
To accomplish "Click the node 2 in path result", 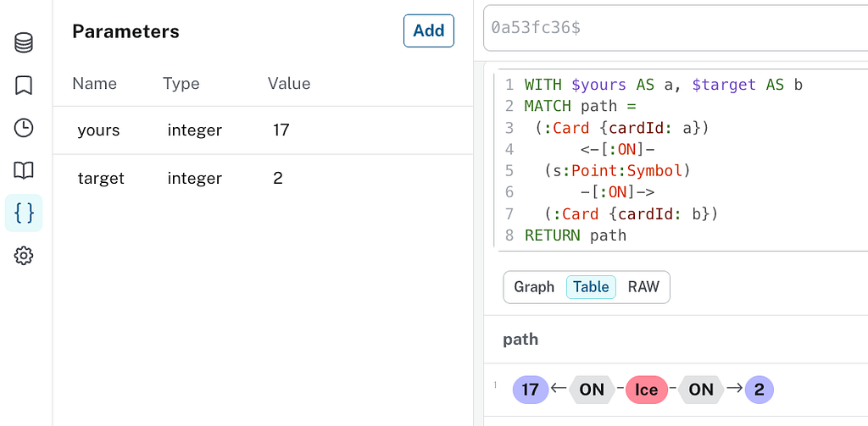I will [x=759, y=390].
